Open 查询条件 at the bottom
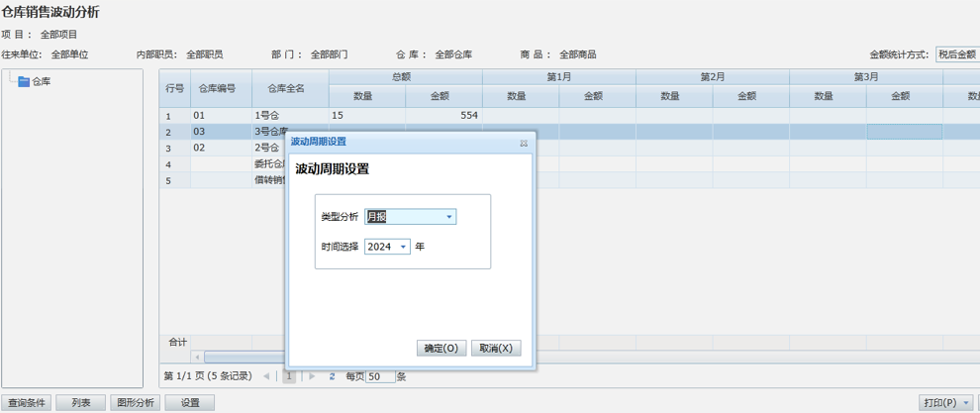Viewport: 980px width, 413px height. [27, 403]
